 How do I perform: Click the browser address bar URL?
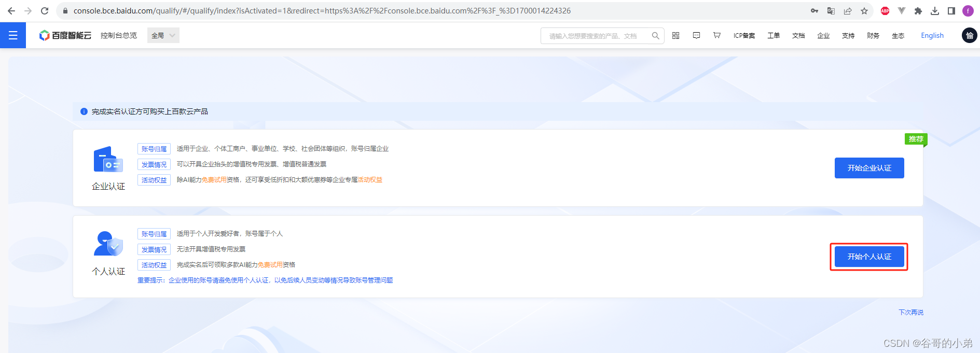pos(322,11)
